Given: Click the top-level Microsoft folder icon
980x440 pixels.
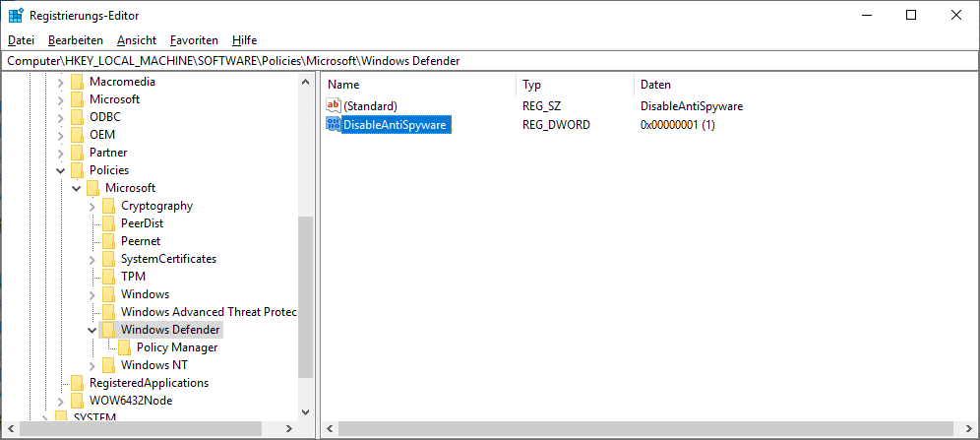Looking at the screenshot, I should (77, 99).
